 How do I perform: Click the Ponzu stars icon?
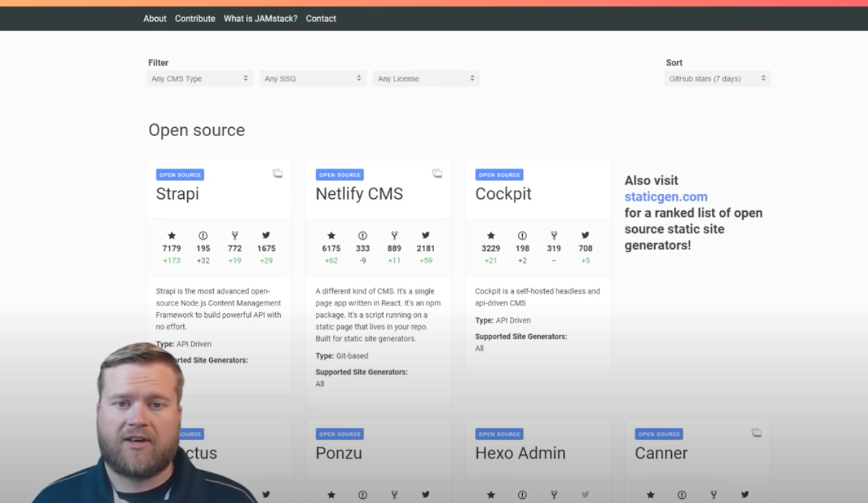pyautogui.click(x=331, y=495)
